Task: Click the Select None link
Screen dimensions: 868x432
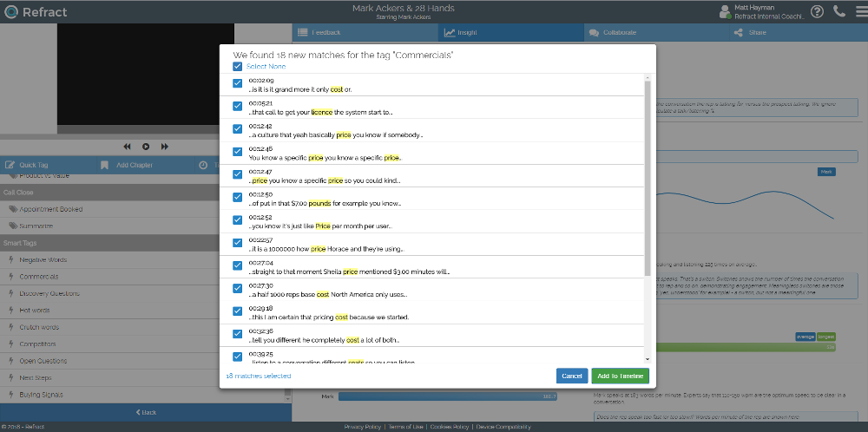Action: [266, 67]
